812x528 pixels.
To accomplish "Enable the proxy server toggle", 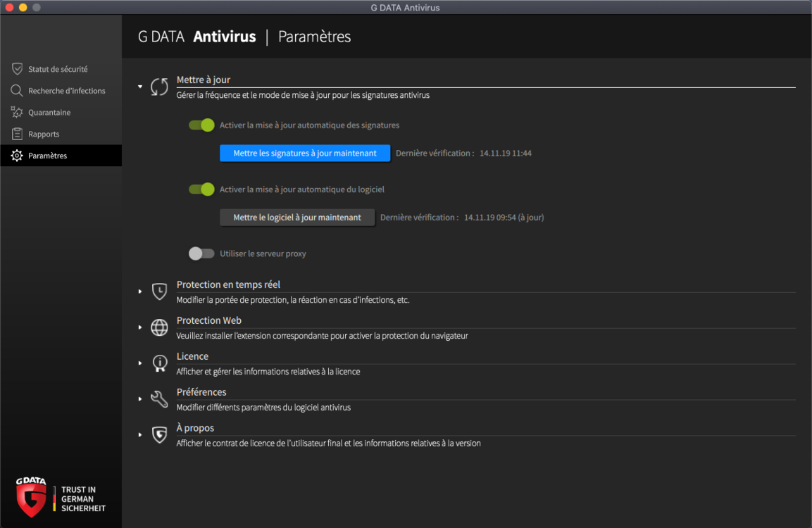I will (x=201, y=253).
